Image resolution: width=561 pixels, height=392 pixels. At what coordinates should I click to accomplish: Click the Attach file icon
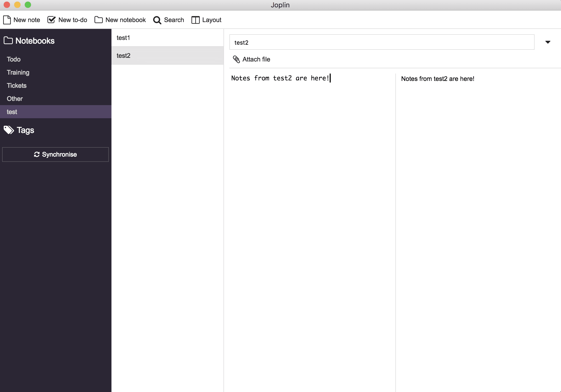coord(237,59)
